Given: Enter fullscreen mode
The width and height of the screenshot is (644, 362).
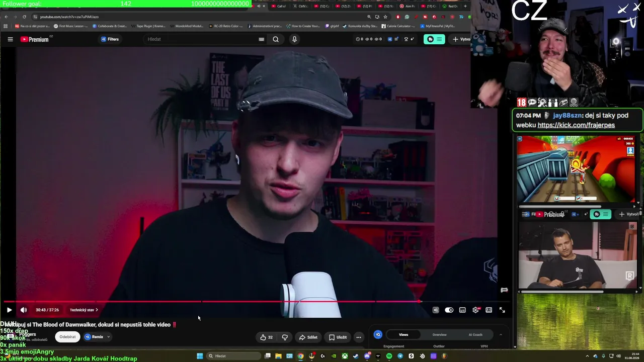Looking at the screenshot, I should pos(502,310).
